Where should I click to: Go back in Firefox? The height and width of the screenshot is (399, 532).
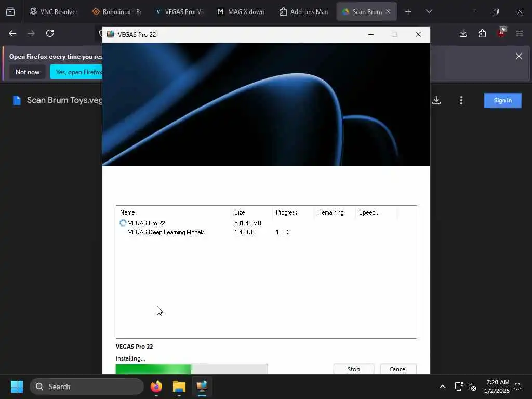(x=12, y=33)
